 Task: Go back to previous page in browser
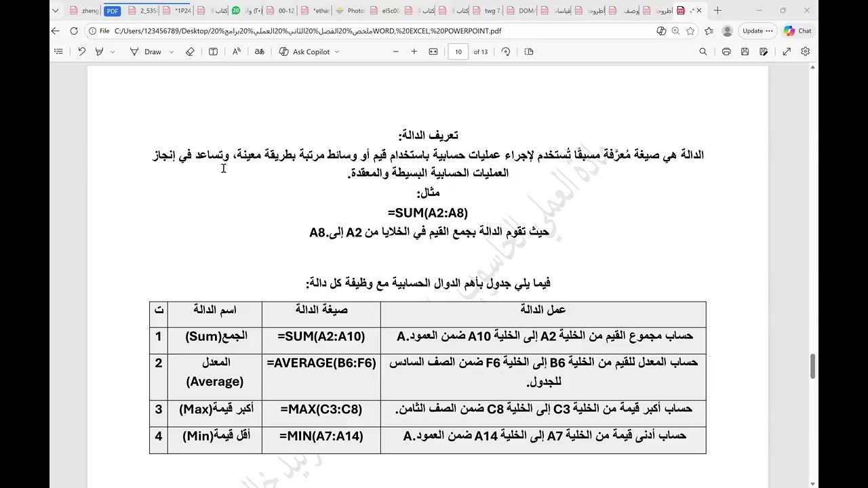56,30
